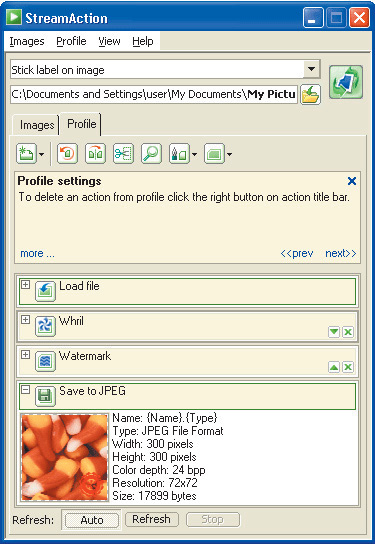This screenshot has width=375, height=545.
Task: Click the Refresh button
Action: tap(152, 519)
